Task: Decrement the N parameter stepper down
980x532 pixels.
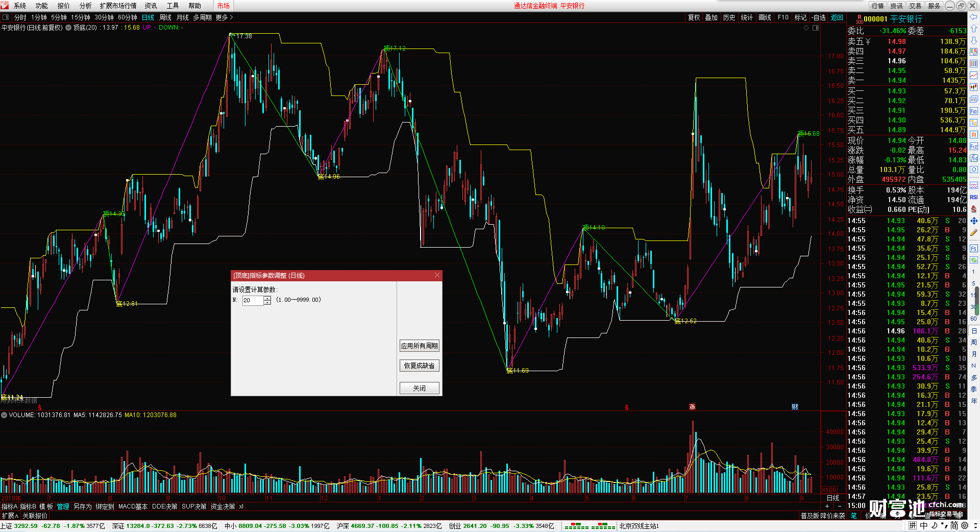Action: click(x=267, y=303)
